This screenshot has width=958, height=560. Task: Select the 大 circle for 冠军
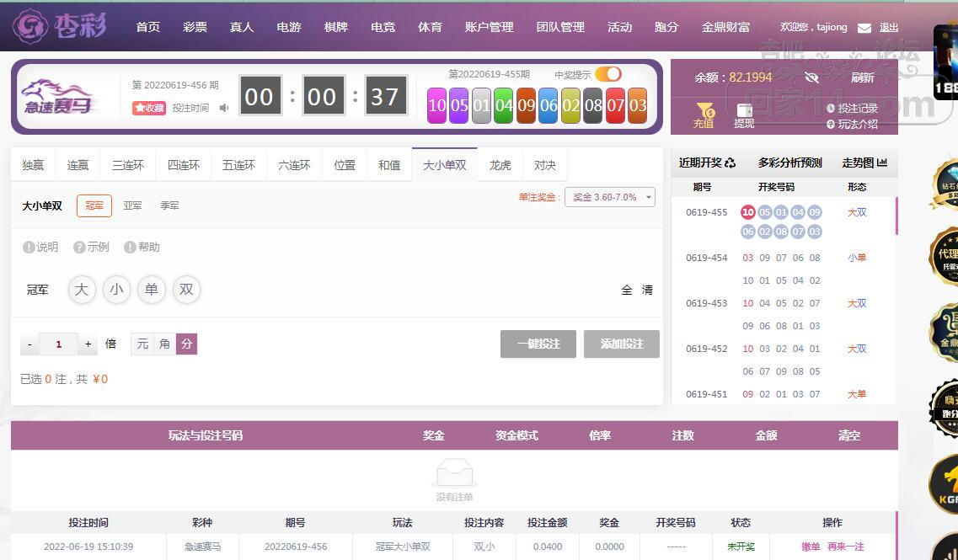click(82, 290)
